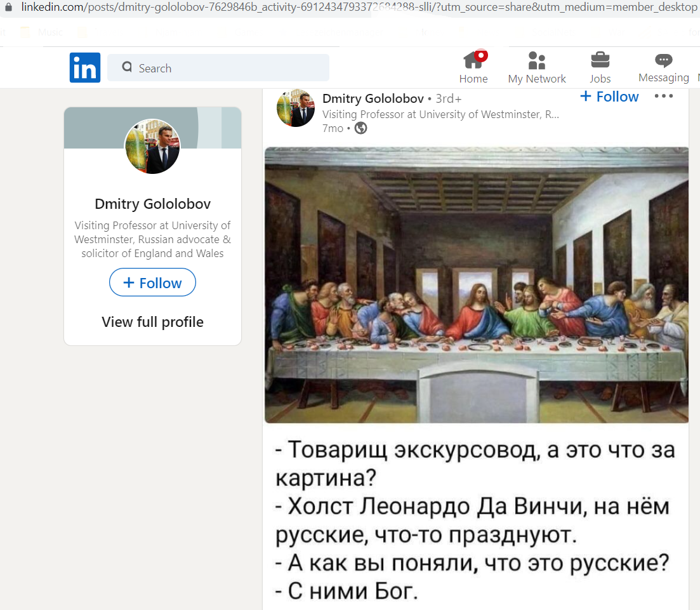This screenshot has height=610, width=700.
Task: Go to the Home tab
Action: (473, 67)
